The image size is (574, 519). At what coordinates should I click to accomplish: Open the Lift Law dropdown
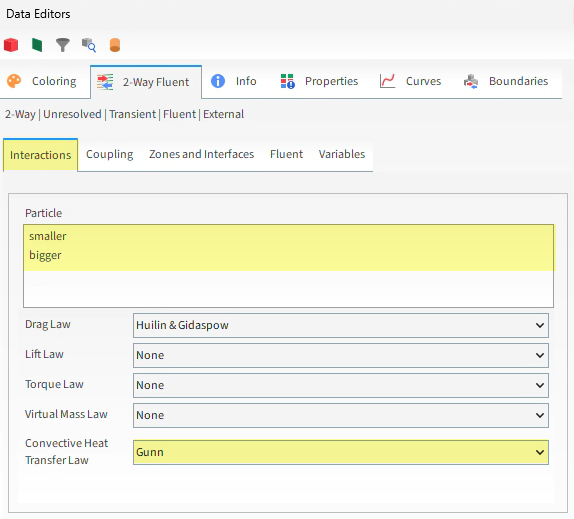click(341, 355)
